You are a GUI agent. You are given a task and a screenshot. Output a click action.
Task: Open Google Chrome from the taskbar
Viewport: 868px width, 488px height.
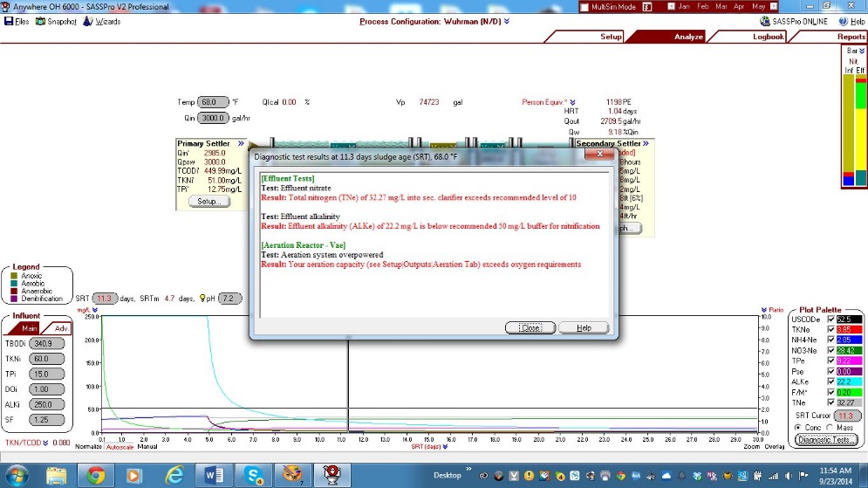point(96,475)
